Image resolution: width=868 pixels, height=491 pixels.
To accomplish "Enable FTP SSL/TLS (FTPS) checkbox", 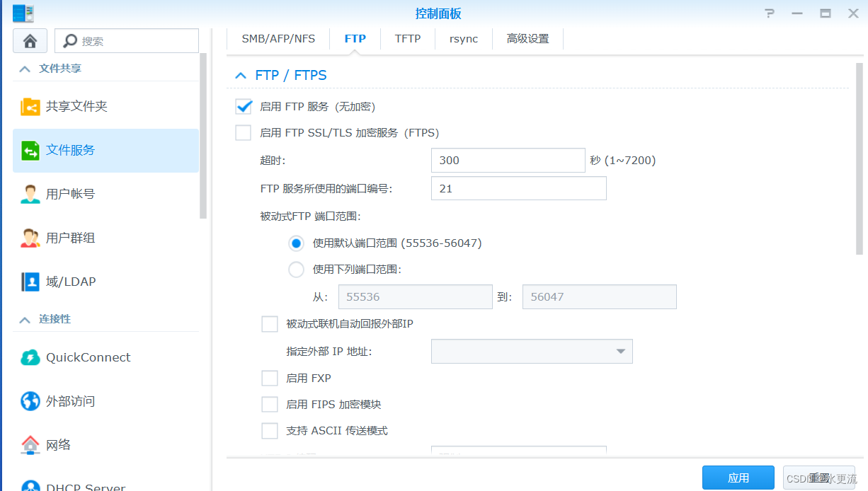I will 244,133.
